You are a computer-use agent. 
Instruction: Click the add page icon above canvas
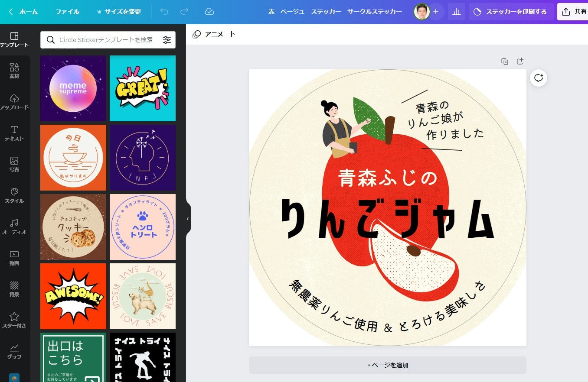tap(520, 62)
